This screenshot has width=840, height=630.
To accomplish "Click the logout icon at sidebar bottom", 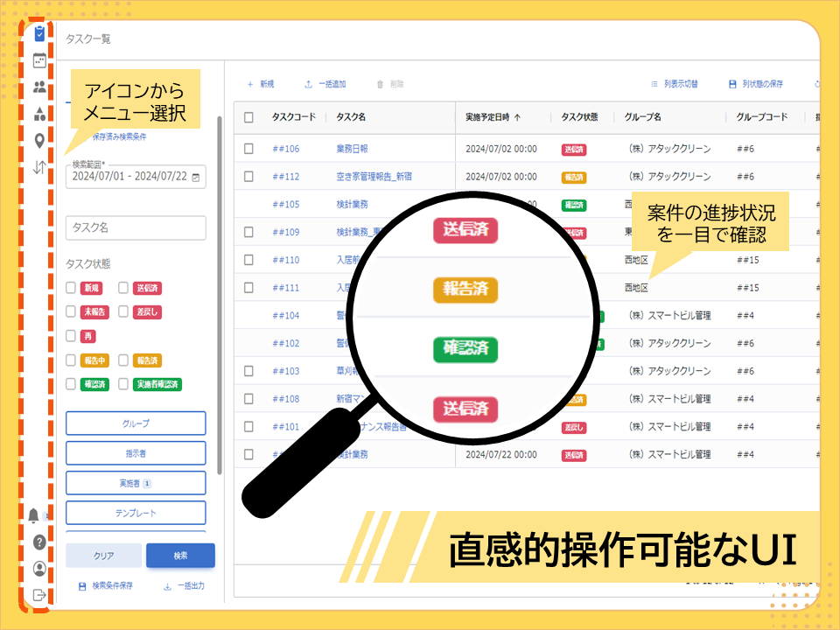I will coord(39,595).
